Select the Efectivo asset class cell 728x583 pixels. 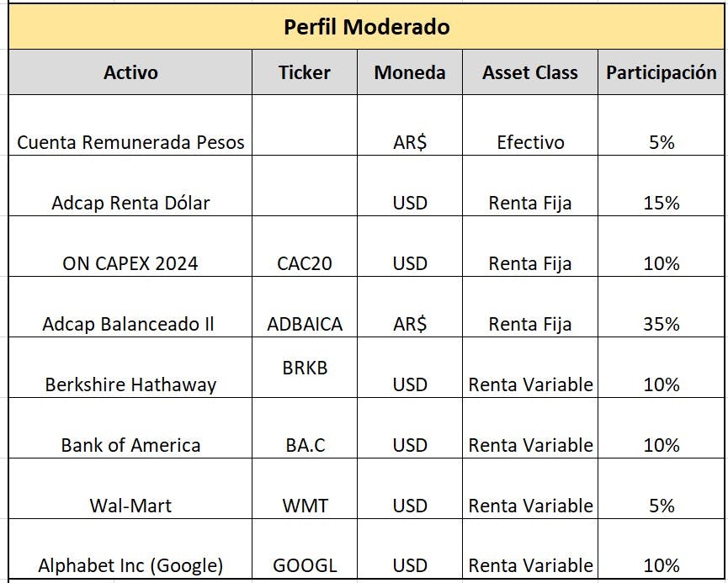tap(530, 125)
